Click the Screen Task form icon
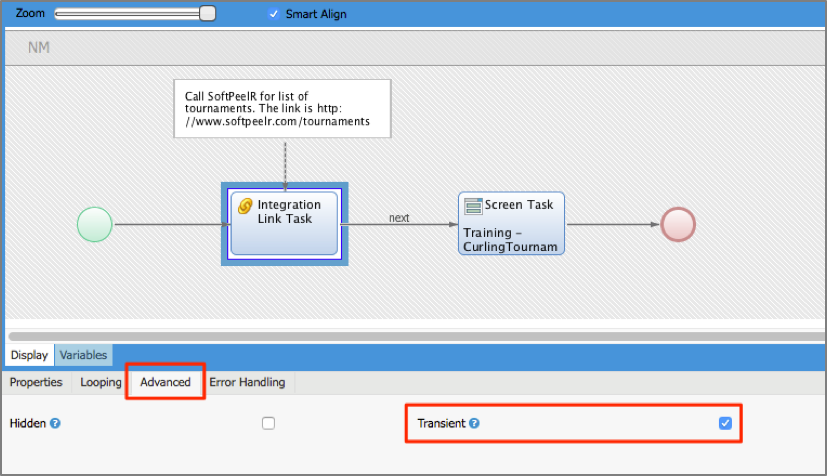Image resolution: width=827 pixels, height=476 pixels. (473, 206)
